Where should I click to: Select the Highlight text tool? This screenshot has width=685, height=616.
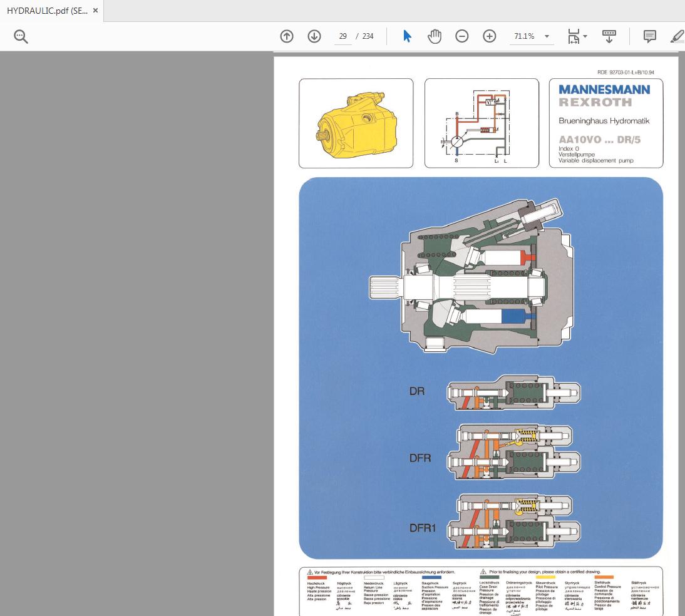click(x=677, y=36)
